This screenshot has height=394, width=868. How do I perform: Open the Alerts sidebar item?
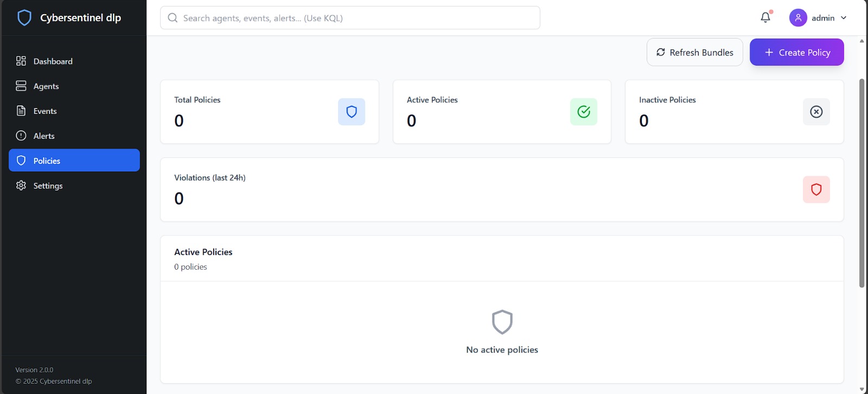(44, 136)
